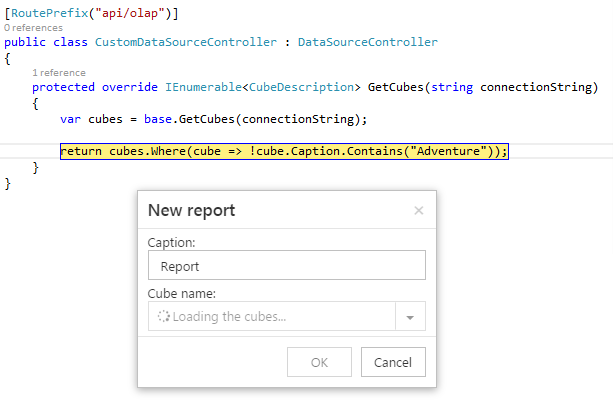This screenshot has width=613, height=405.
Task: Click the "1 reference" code lens link
Action: [x=59, y=73]
